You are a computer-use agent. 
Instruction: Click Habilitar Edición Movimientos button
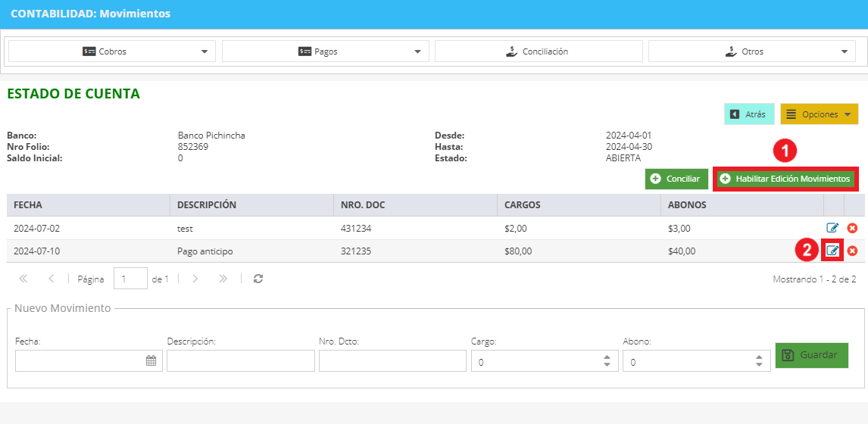tap(785, 179)
